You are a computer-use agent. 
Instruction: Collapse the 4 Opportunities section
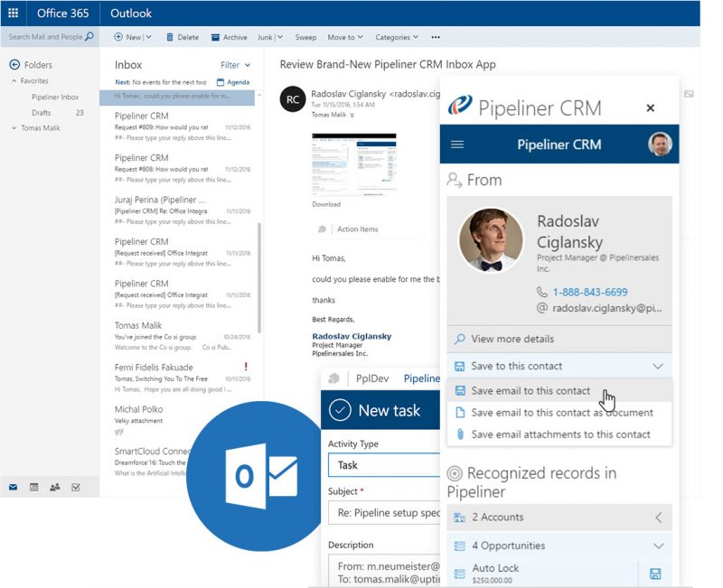tap(659, 546)
